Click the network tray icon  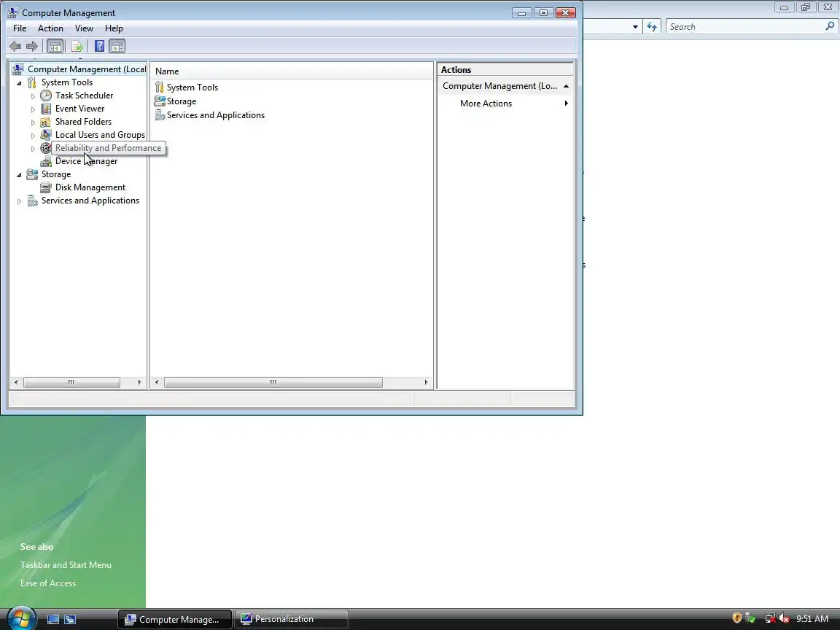pyautogui.click(x=770, y=619)
